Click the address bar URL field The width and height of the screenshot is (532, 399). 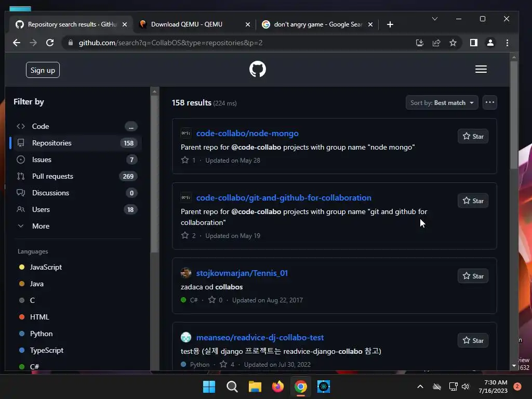[237, 43]
